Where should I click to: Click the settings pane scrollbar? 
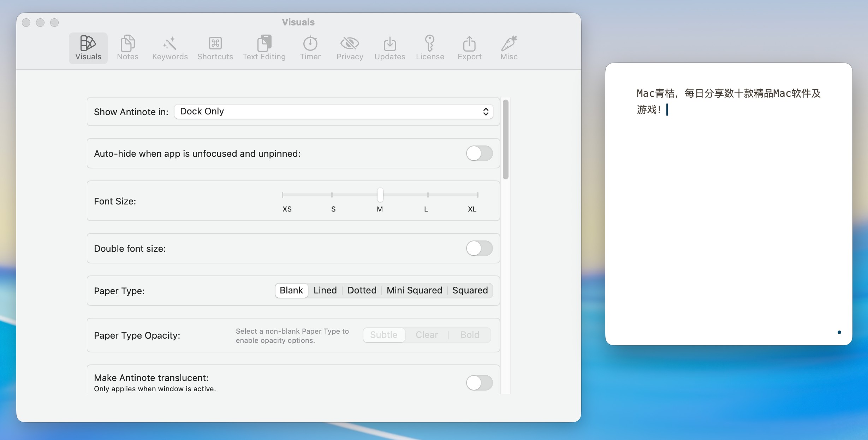click(x=505, y=139)
